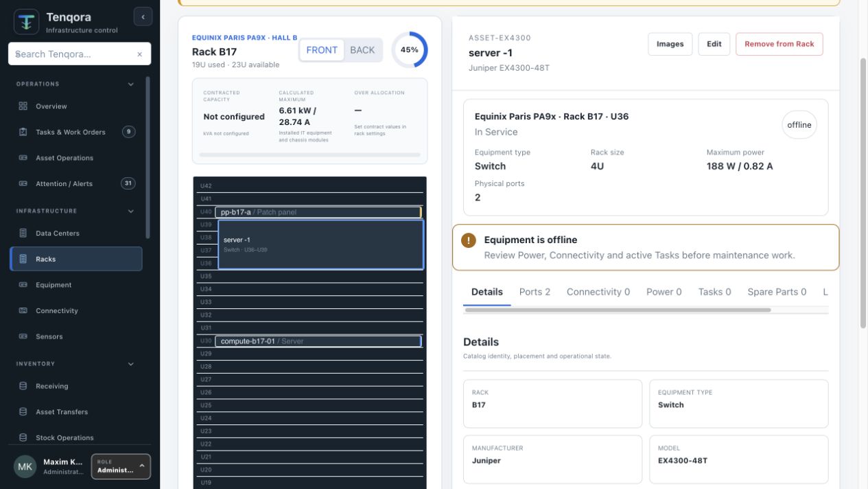Click the tabs horizontal scrollbar
This screenshot has height=489, width=868.
(618, 310)
